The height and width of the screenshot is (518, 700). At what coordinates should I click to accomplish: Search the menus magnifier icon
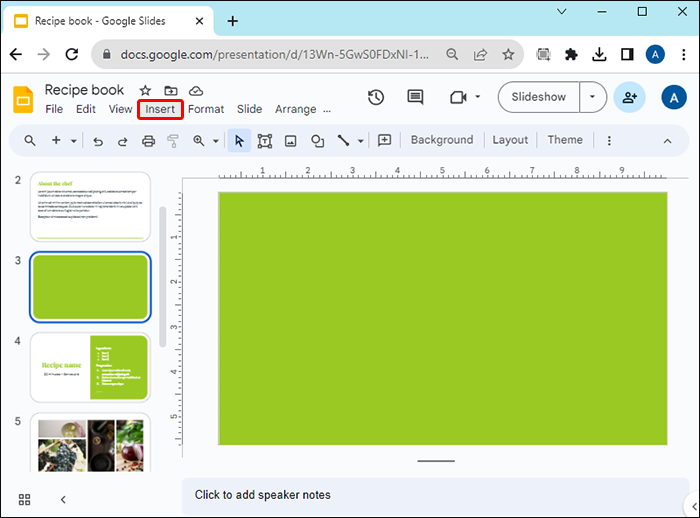(x=30, y=141)
